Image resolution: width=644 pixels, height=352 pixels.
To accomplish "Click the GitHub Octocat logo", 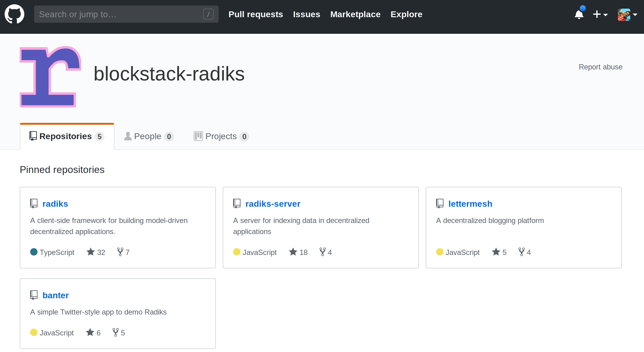I will (14, 14).
